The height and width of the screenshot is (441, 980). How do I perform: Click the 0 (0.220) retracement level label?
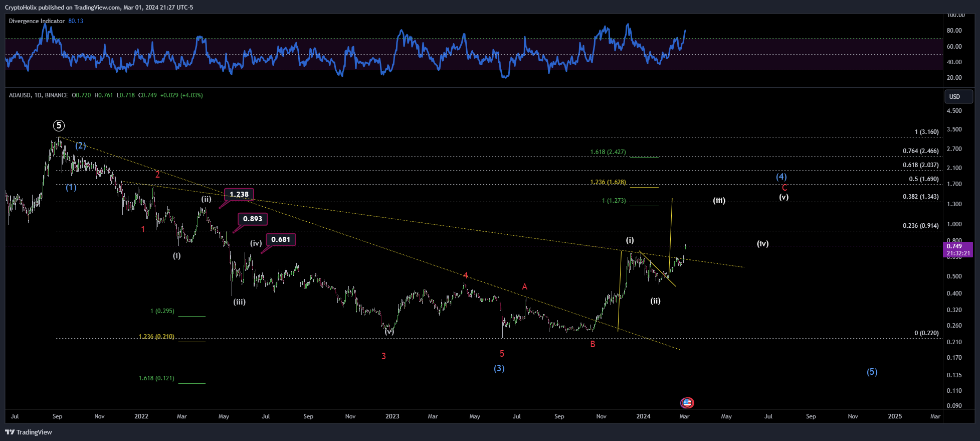(x=926, y=333)
